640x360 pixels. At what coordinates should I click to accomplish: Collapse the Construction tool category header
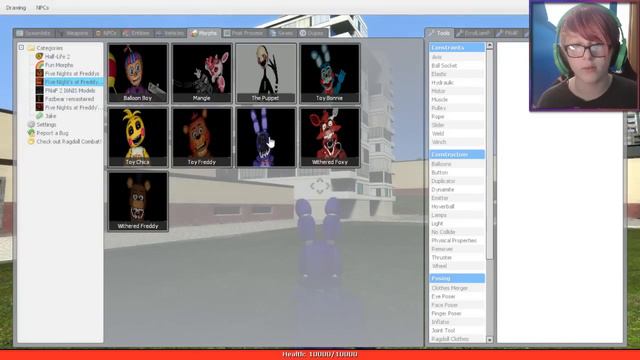tap(457, 154)
